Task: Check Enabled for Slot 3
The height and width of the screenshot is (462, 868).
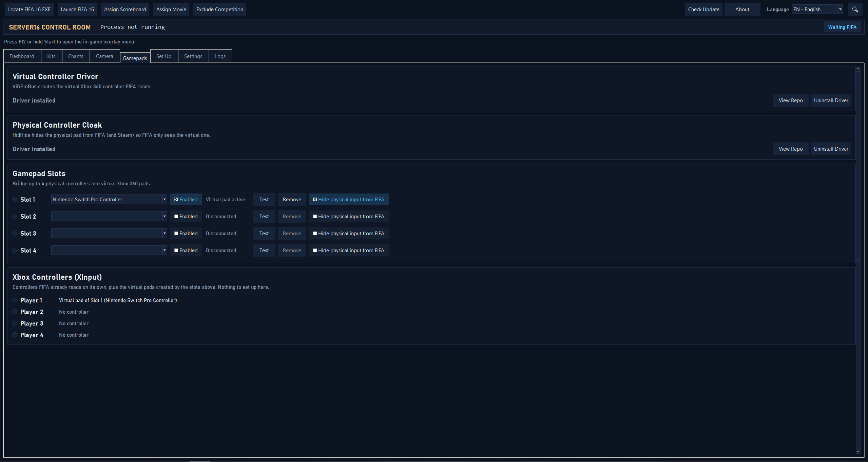Action: click(186, 234)
